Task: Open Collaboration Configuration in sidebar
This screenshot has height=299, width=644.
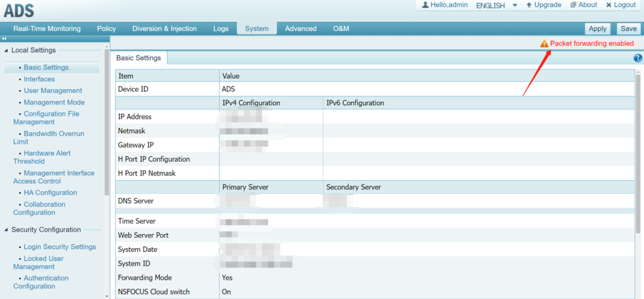Action: 40,208
